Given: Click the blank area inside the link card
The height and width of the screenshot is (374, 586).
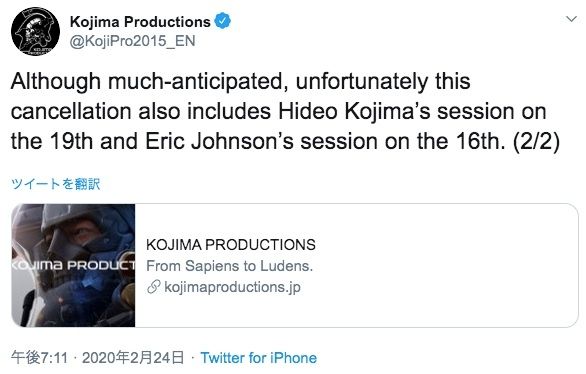Looking at the screenshot, I should (x=441, y=265).
